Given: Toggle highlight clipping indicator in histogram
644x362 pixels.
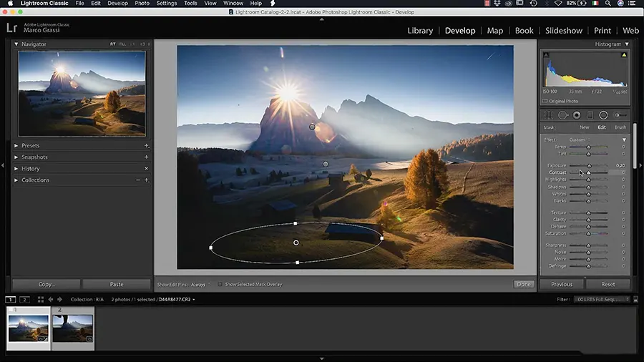Looking at the screenshot, I should [x=623, y=54].
